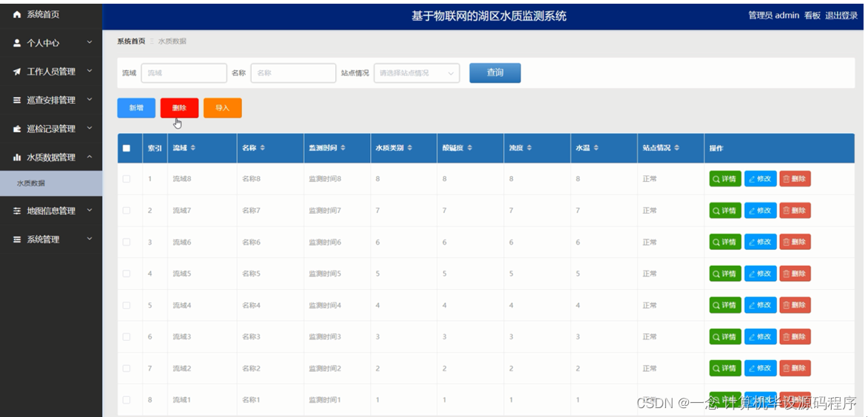
Task: Sort table by 酸碱度 column arrows
Action: pyautogui.click(x=470, y=148)
